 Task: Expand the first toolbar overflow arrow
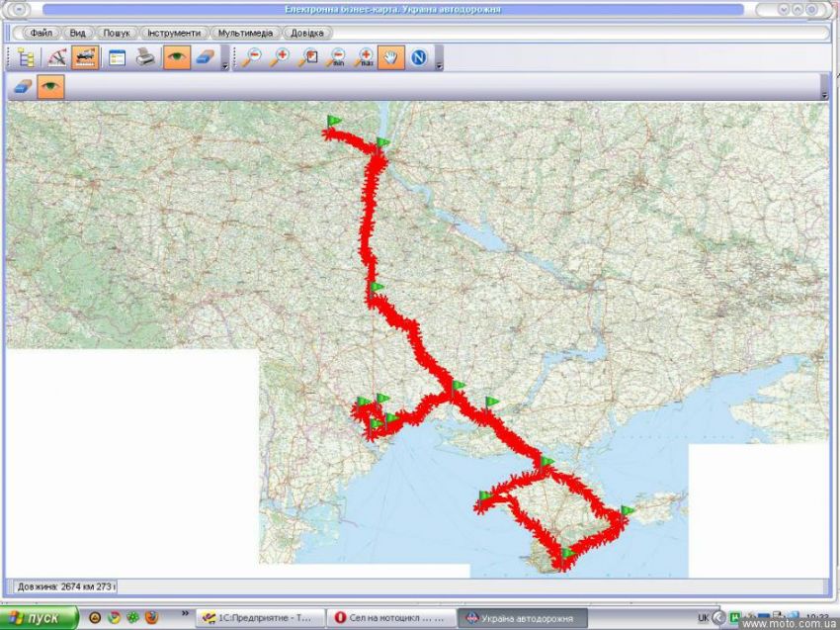pos(225,65)
